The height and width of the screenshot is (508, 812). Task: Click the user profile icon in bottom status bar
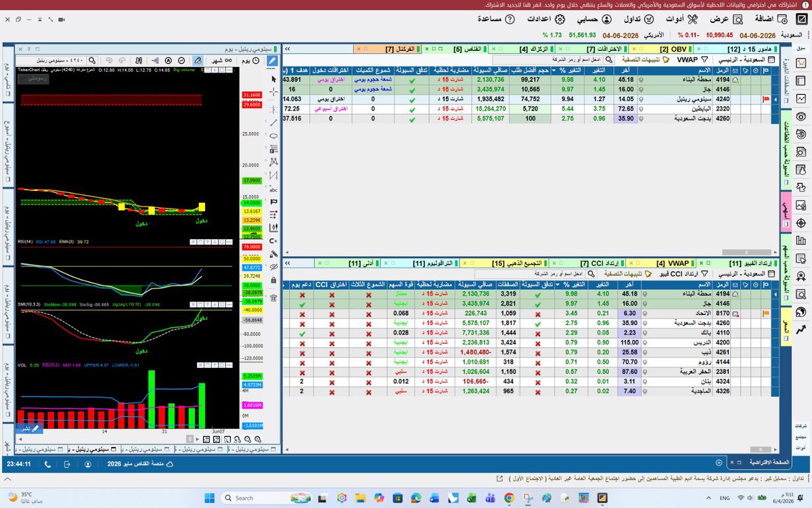(x=89, y=465)
